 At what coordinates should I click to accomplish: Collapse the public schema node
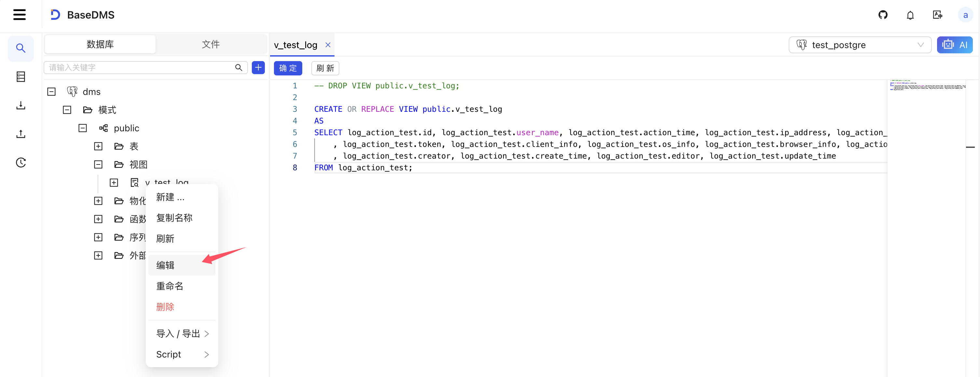83,128
